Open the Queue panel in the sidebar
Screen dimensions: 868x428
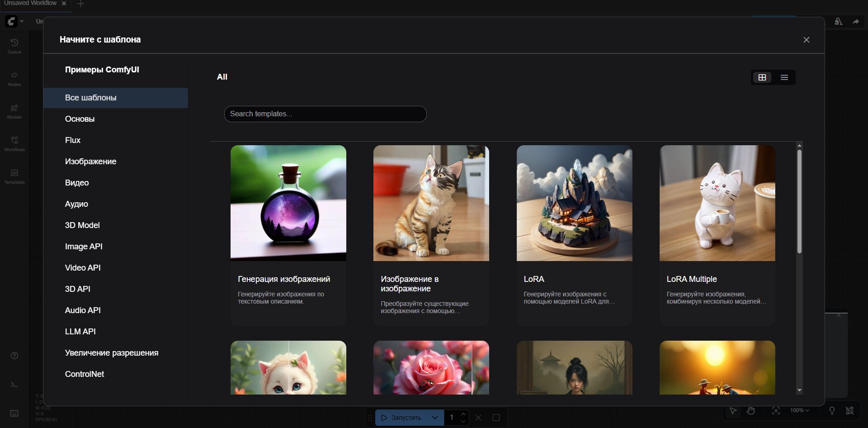point(14,46)
